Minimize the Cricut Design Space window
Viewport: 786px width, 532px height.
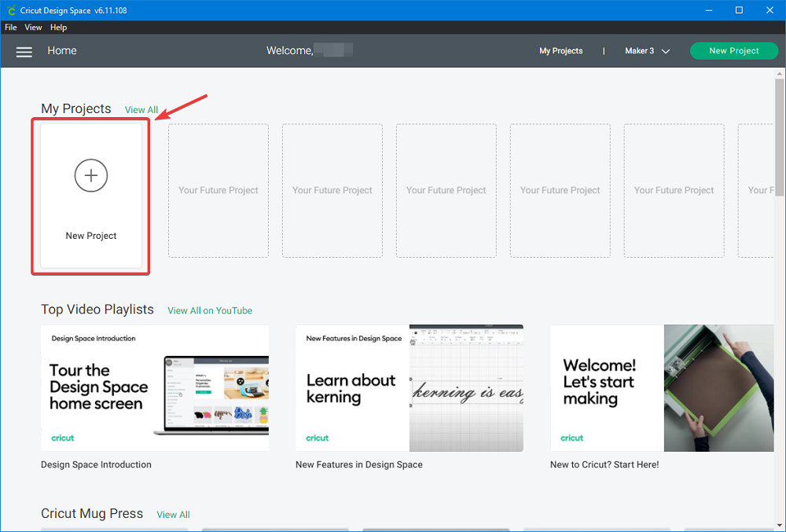(709, 10)
